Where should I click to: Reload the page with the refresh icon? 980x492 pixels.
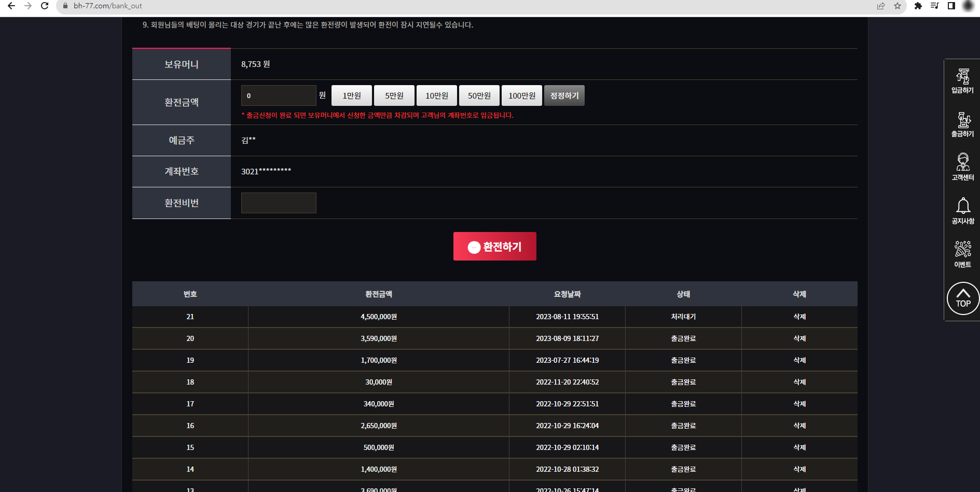(45, 6)
